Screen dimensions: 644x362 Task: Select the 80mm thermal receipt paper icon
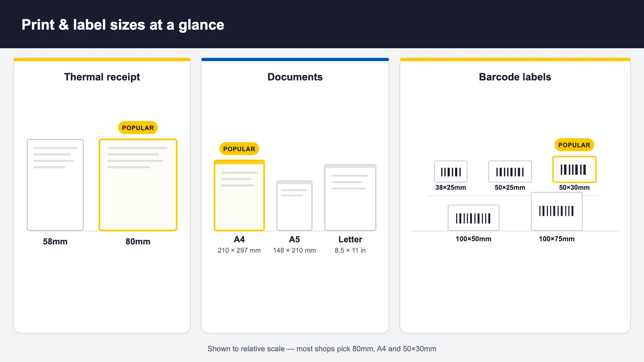pos(138,185)
